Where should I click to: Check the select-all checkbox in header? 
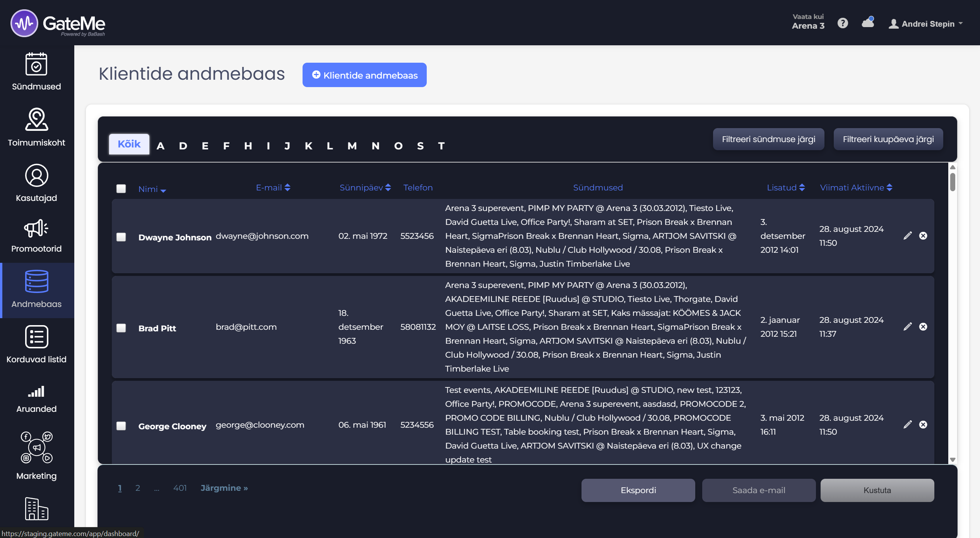tap(121, 188)
